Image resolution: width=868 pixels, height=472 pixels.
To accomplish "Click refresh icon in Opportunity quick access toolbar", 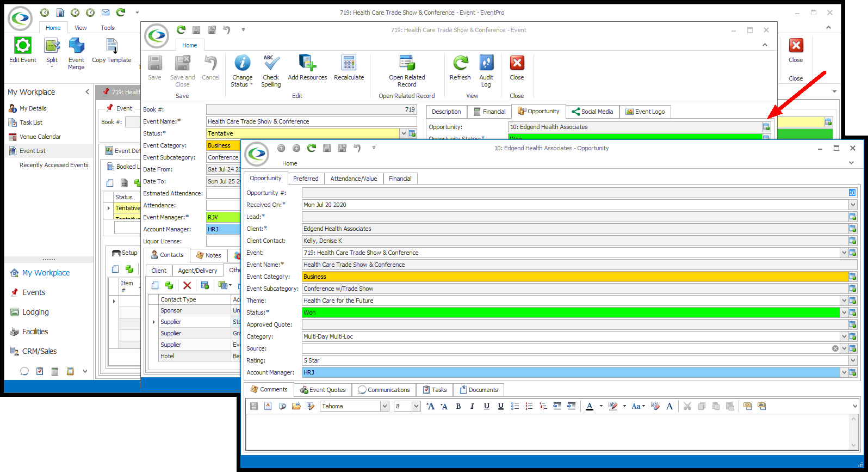I will pos(312,148).
